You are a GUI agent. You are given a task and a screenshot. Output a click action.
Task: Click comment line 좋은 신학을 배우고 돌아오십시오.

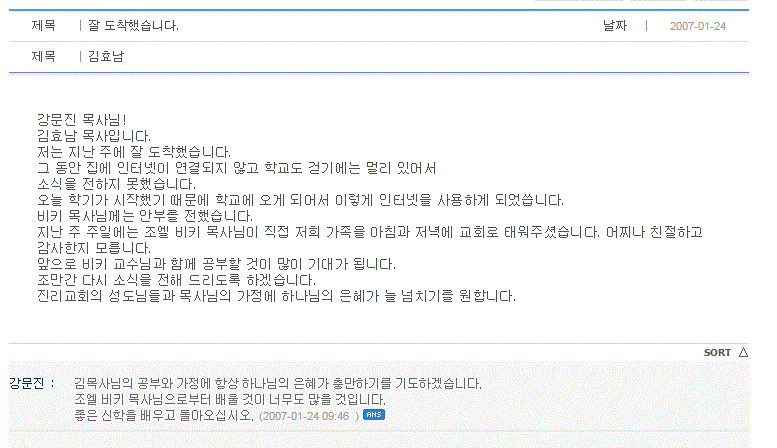[x=164, y=415]
